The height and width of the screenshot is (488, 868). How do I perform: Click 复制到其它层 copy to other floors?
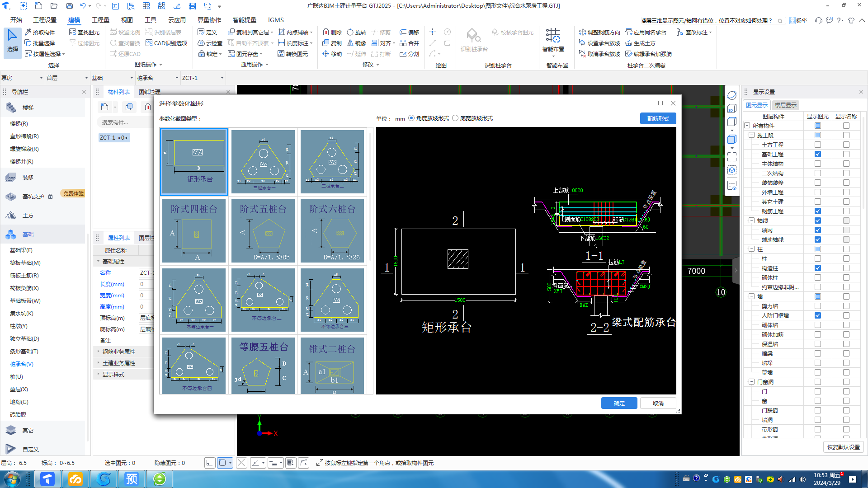[250, 32]
